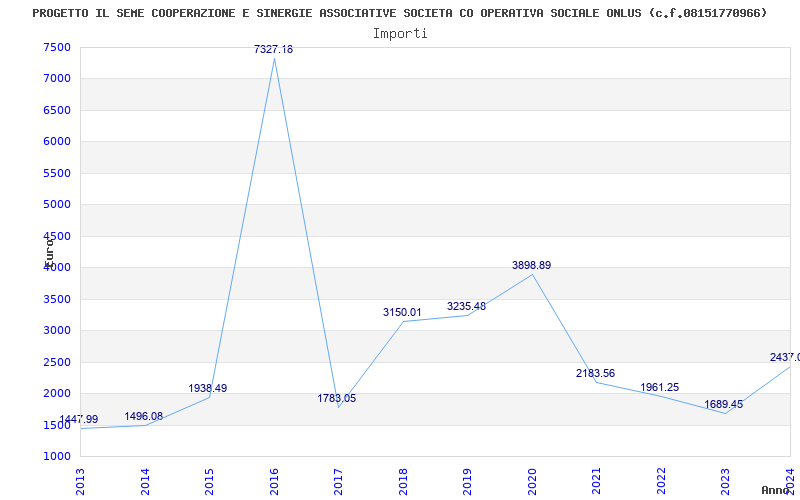Viewport: 800px width, 500px height.
Task: Click the 2021 x-axis year label
Action: [x=596, y=482]
